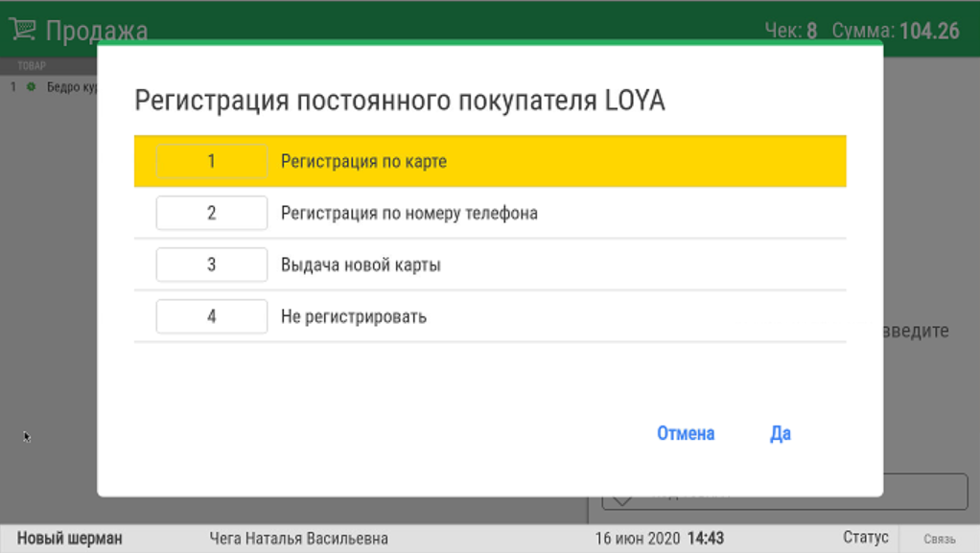Choose 'Регистрация по номеру телефона' option
The height and width of the screenshot is (553, 980).
(490, 213)
